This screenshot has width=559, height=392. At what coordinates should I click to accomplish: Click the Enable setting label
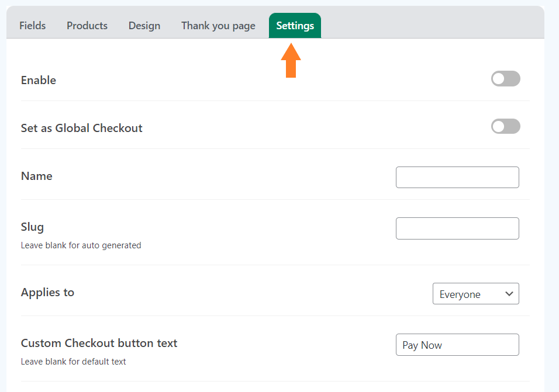point(39,80)
